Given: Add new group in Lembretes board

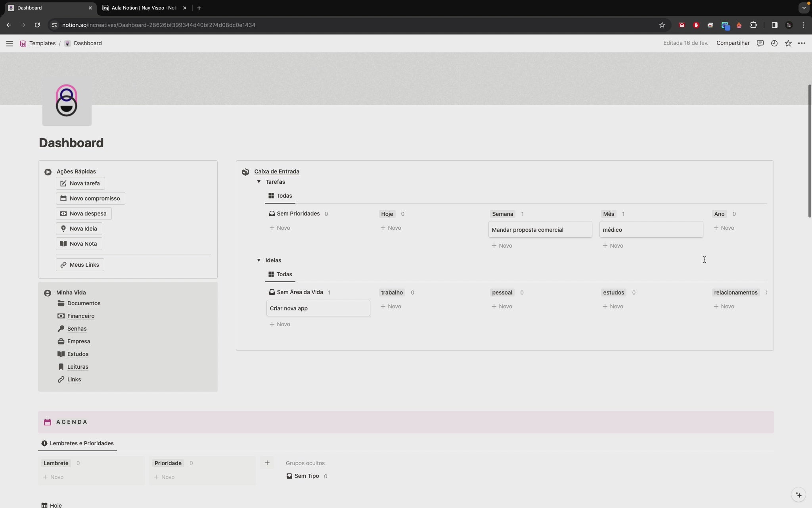Looking at the screenshot, I should (267, 463).
